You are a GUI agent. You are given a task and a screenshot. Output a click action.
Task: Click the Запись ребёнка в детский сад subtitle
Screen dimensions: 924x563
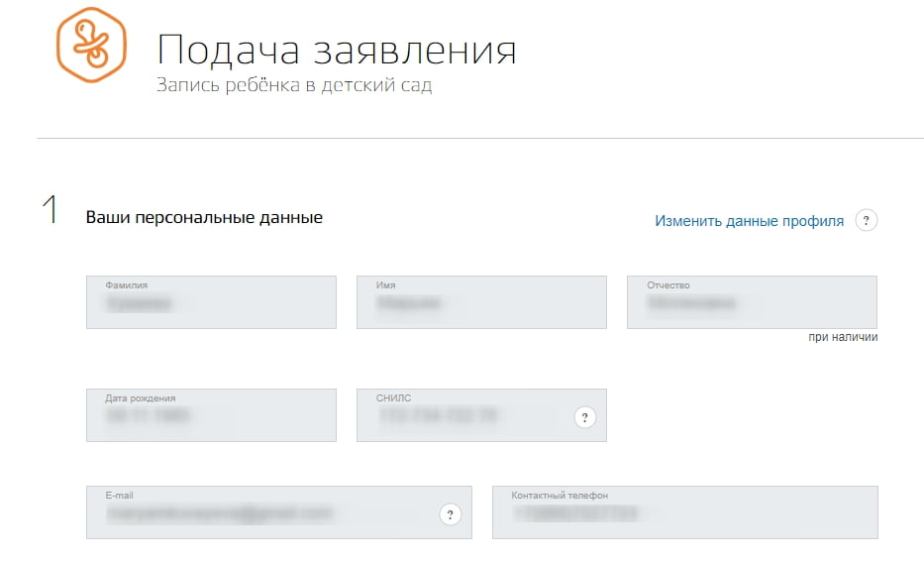[294, 85]
